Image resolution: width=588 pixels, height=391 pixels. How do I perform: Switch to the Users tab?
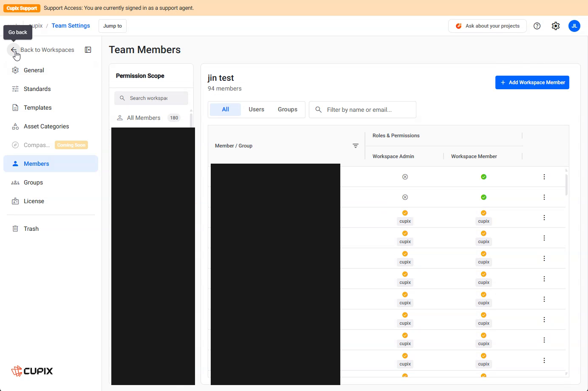click(256, 110)
